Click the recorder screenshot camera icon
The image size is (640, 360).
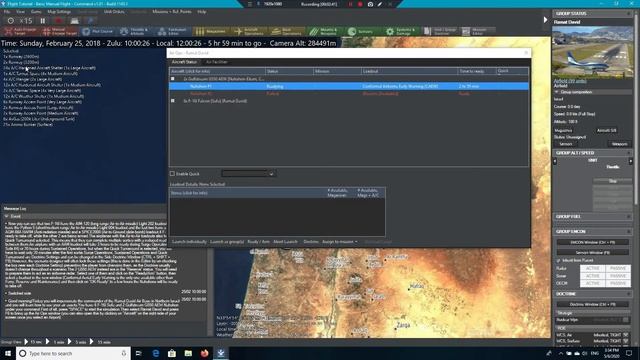tap(370, 4)
